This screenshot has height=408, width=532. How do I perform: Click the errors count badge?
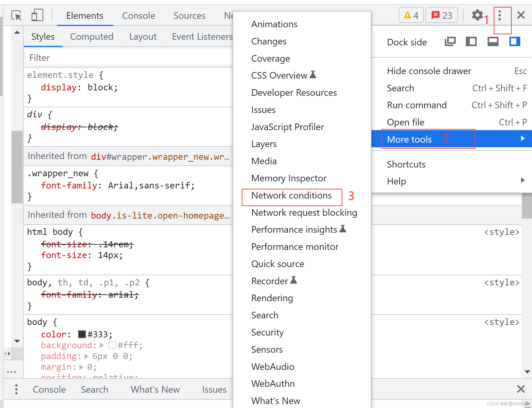tap(442, 15)
